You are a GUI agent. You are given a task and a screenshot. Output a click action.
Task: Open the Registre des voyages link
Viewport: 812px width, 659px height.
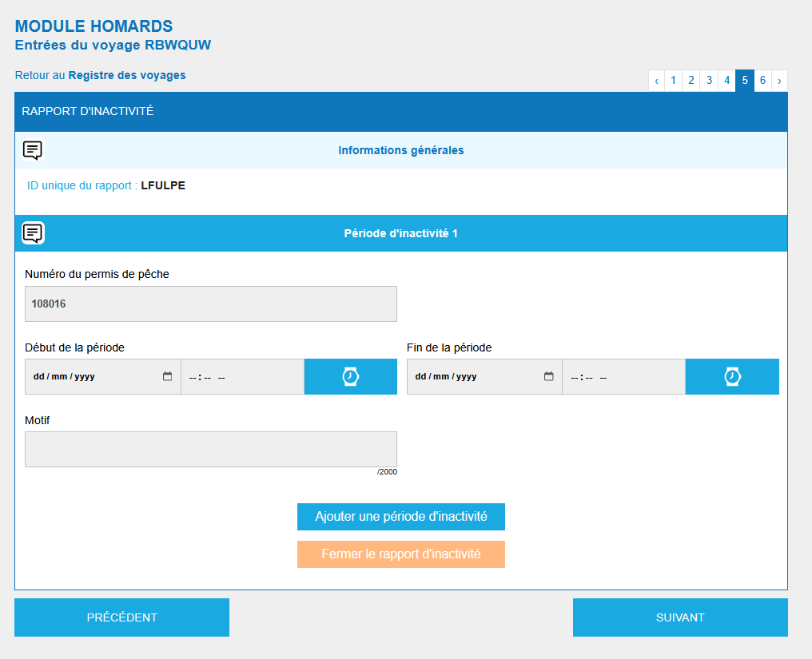click(126, 76)
